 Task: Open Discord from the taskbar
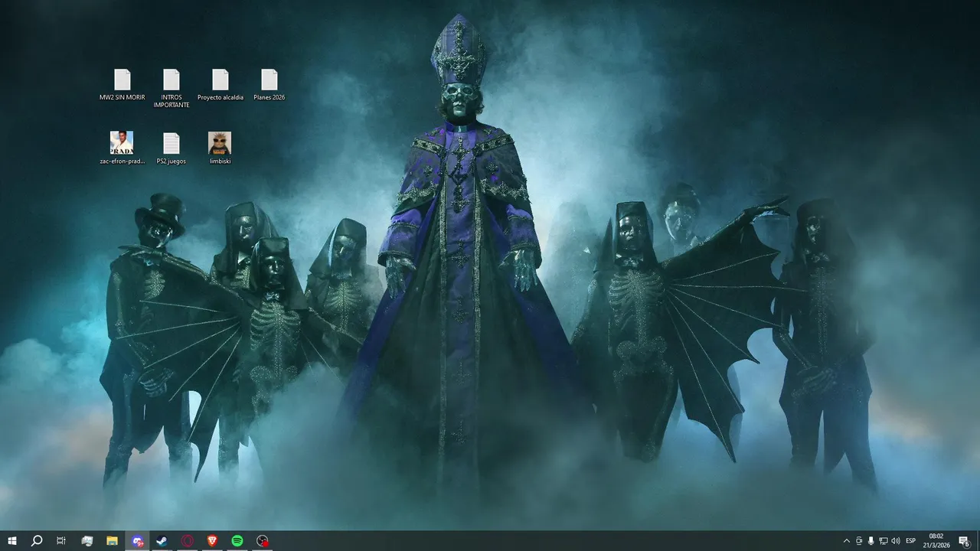coord(137,541)
